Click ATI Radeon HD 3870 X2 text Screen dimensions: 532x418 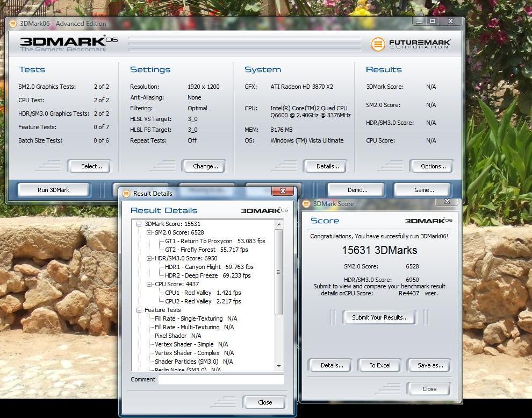point(301,87)
